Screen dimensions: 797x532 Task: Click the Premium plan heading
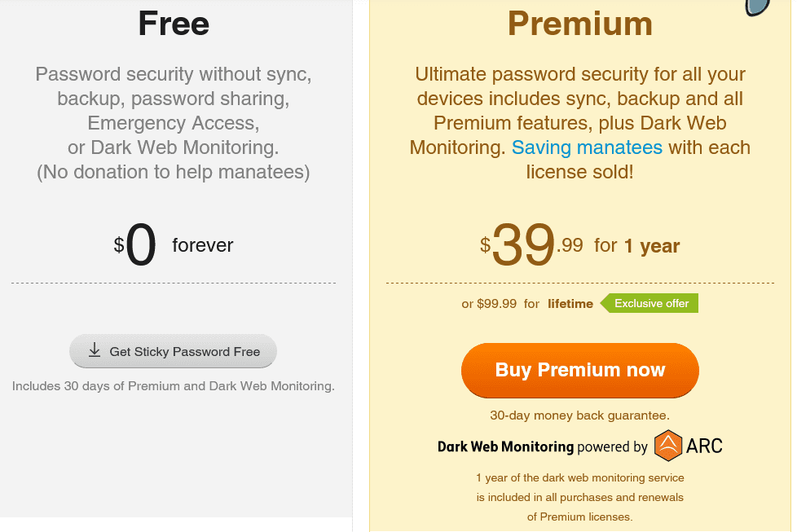pyautogui.click(x=580, y=24)
